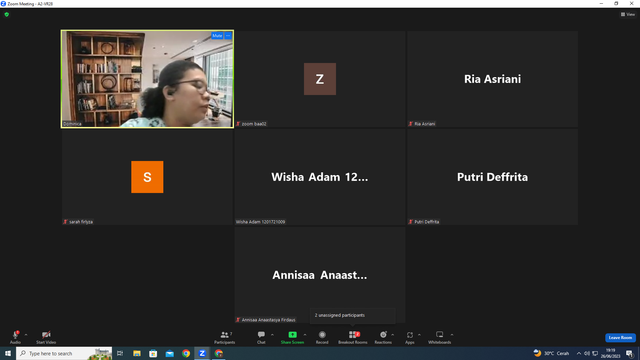The height and width of the screenshot is (360, 640).
Task: Click the green encryption shield icon
Action: tap(7, 14)
